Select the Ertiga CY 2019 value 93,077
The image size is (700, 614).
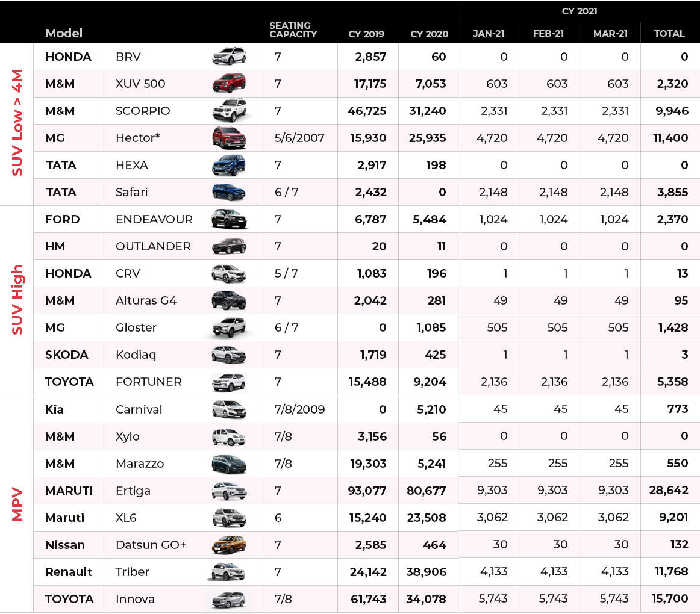point(366,491)
